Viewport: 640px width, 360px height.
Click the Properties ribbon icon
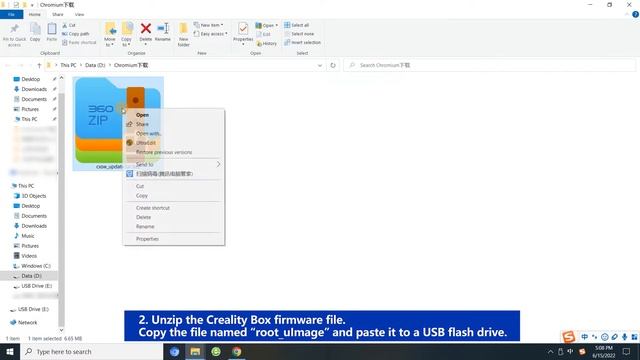click(243, 34)
